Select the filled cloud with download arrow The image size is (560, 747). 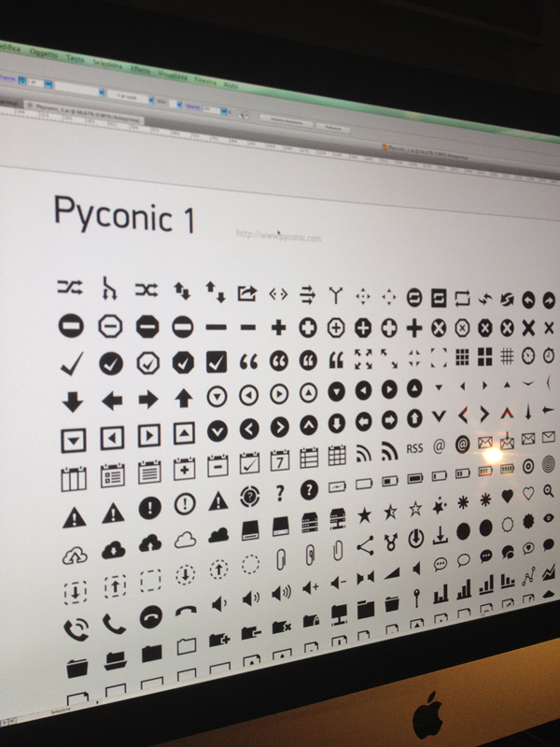113,550
